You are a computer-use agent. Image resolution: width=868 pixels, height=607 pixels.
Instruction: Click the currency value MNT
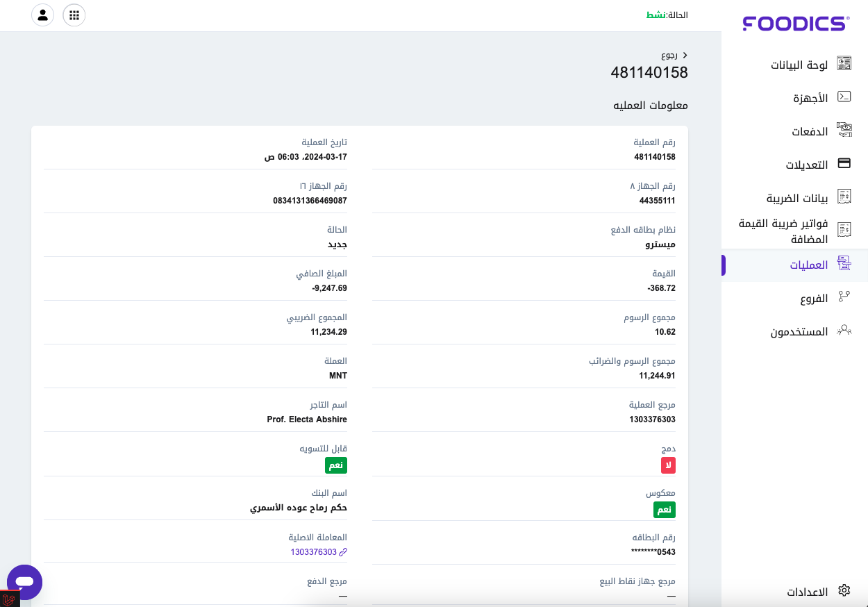tap(338, 376)
